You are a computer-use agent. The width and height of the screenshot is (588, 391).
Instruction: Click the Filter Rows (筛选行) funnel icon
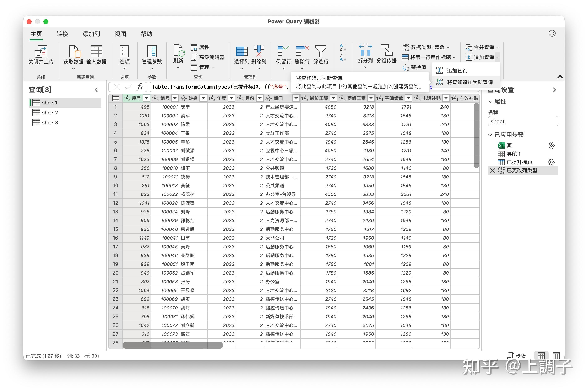[x=320, y=51]
